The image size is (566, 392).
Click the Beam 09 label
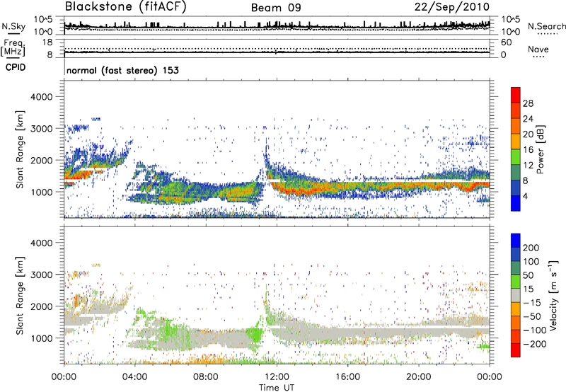tap(276, 8)
